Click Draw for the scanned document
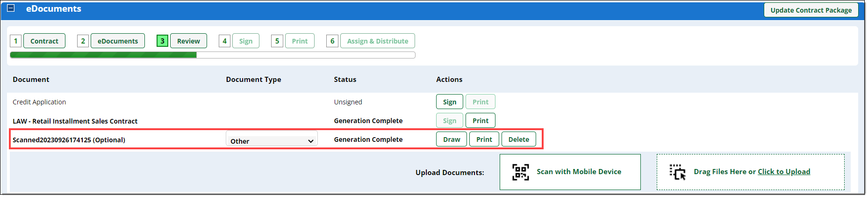 pos(452,139)
